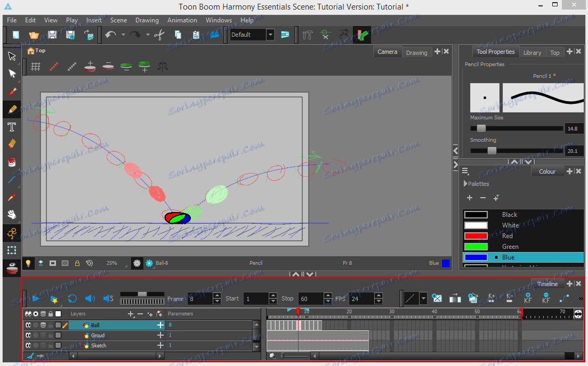Image resolution: width=588 pixels, height=366 pixels.
Task: Select the Green colour swatch
Action: tap(476, 247)
